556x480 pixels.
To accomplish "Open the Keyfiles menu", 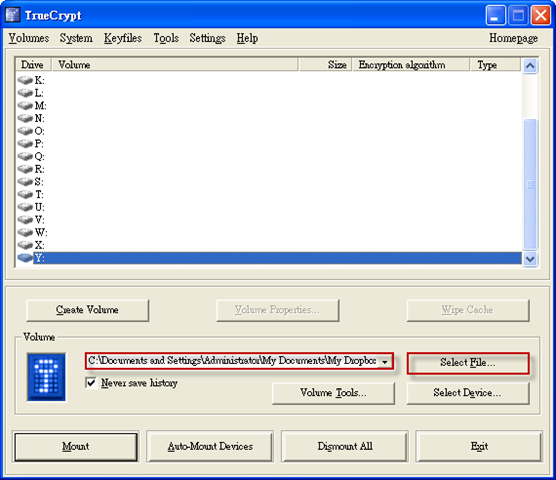I will pyautogui.click(x=123, y=38).
